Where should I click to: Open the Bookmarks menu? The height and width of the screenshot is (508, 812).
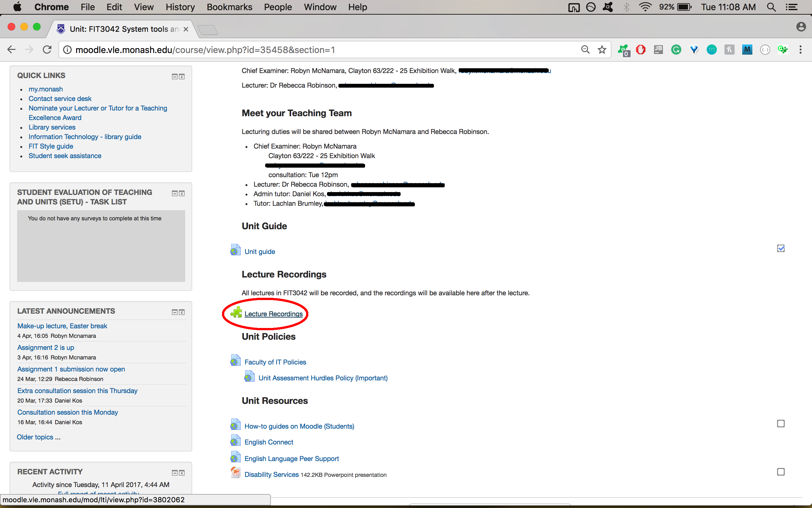point(229,7)
